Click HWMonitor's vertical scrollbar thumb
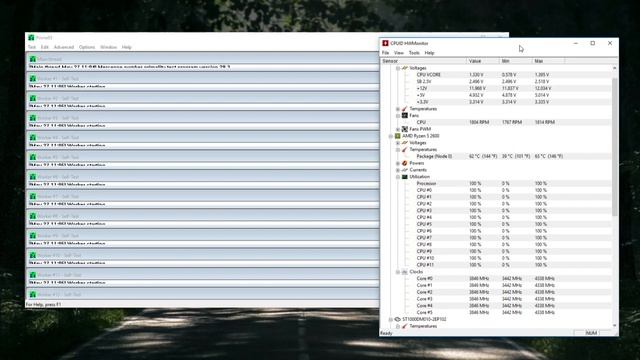Screen dimensions: 640x360 [x=615, y=147]
